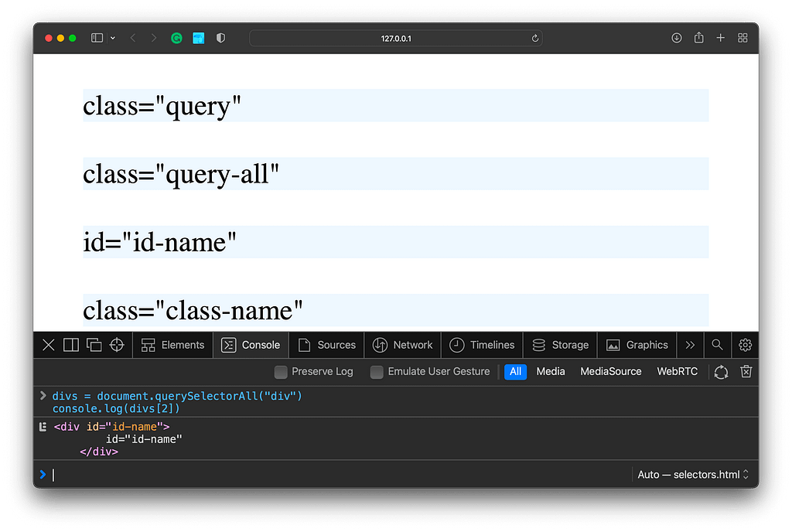Image resolution: width=792 pixels, height=532 pixels.
Task: Click the class="query" page block
Action: point(395,105)
